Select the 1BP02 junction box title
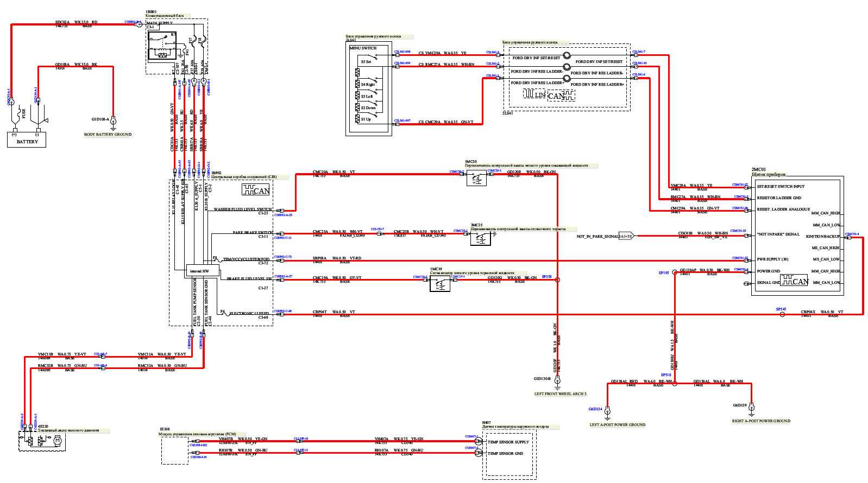868x483 pixels. point(216,172)
